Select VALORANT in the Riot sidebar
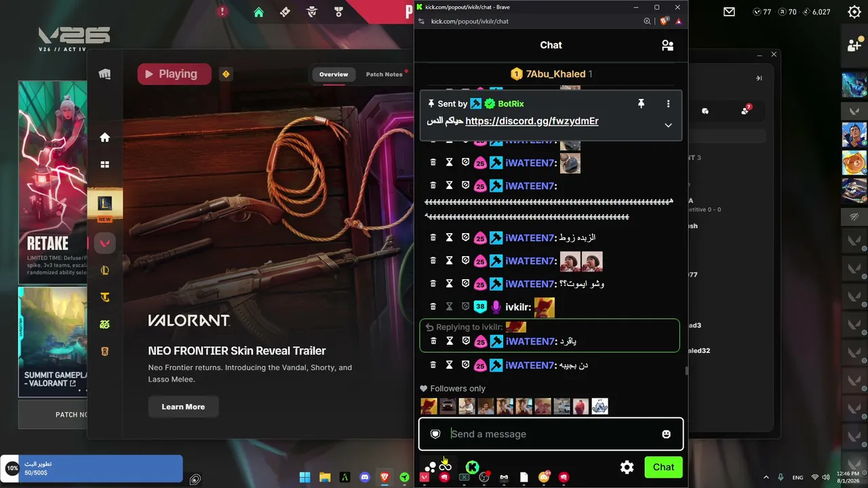Viewport: 868px width, 488px height. click(x=104, y=243)
